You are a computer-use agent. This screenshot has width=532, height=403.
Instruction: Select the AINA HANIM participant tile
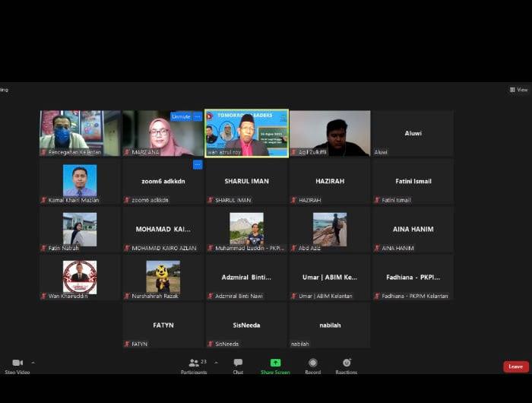coord(413,229)
